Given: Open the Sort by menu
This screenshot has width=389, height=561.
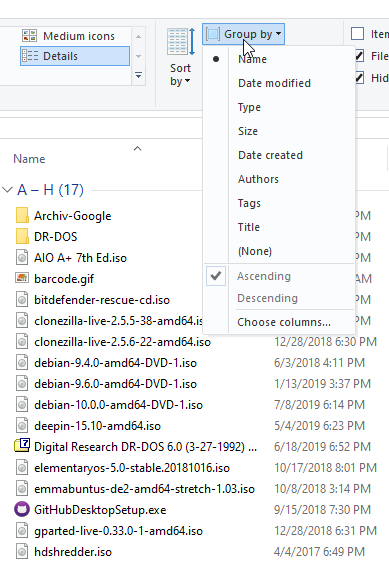Looking at the screenshot, I should 180,57.
